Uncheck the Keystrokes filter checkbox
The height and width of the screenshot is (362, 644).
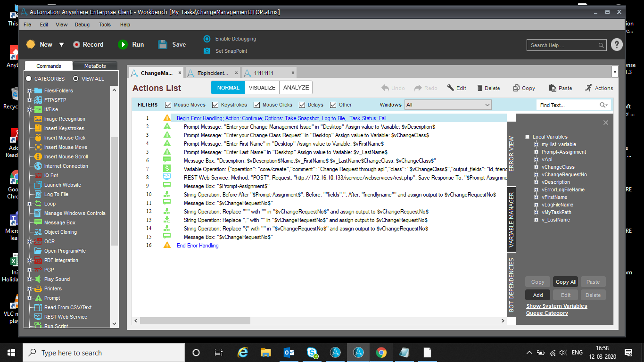point(215,105)
